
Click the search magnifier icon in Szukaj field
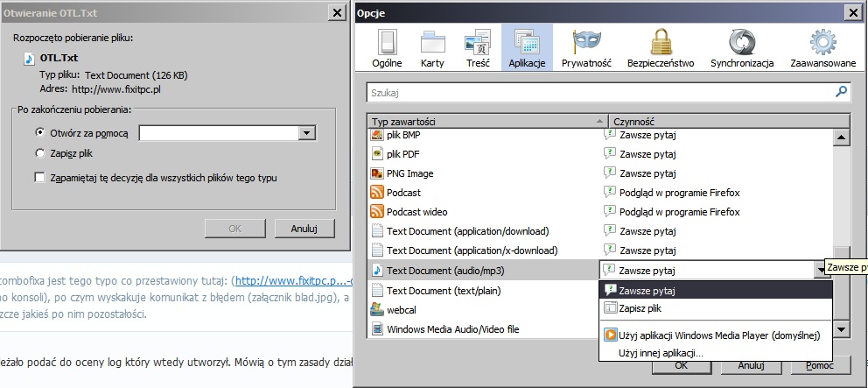(841, 92)
